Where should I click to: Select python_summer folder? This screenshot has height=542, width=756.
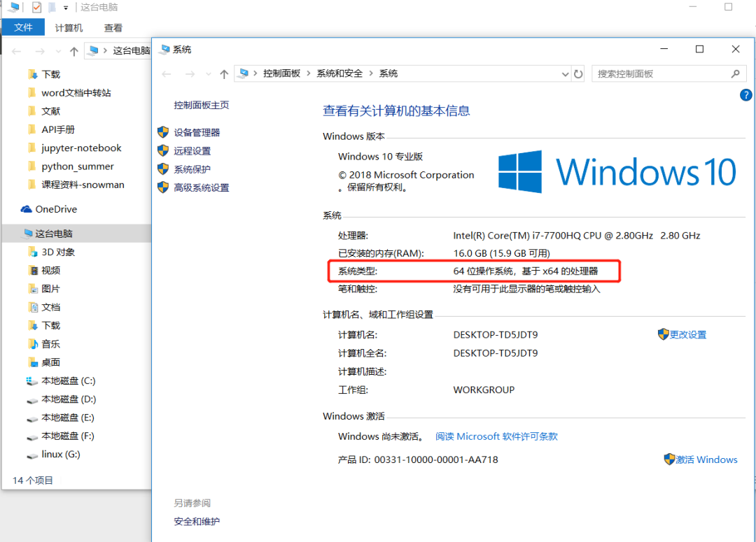click(x=77, y=166)
